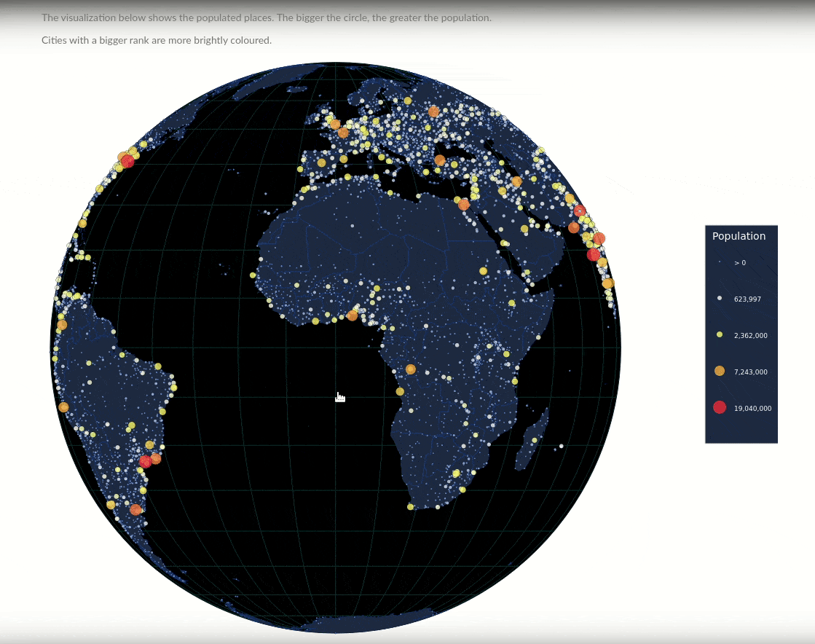Click the red New York city marker
The width and height of the screenshot is (815, 644).
click(x=127, y=162)
